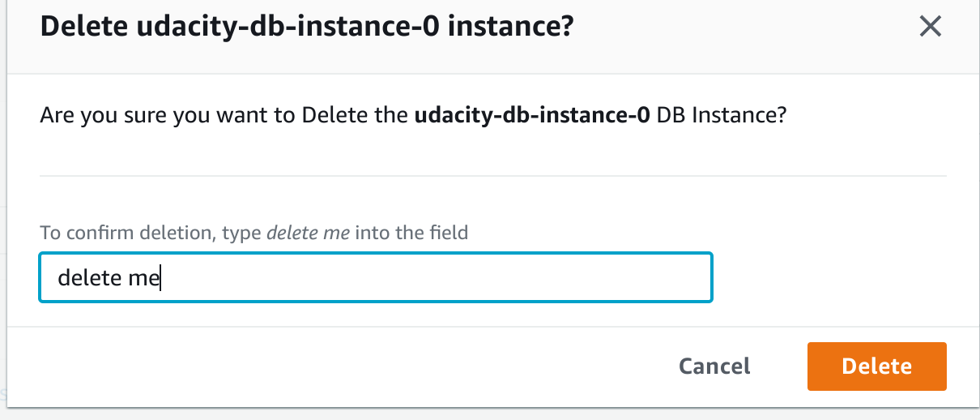Close the delete dialog with the X icon
The image size is (980, 420).
click(x=930, y=27)
